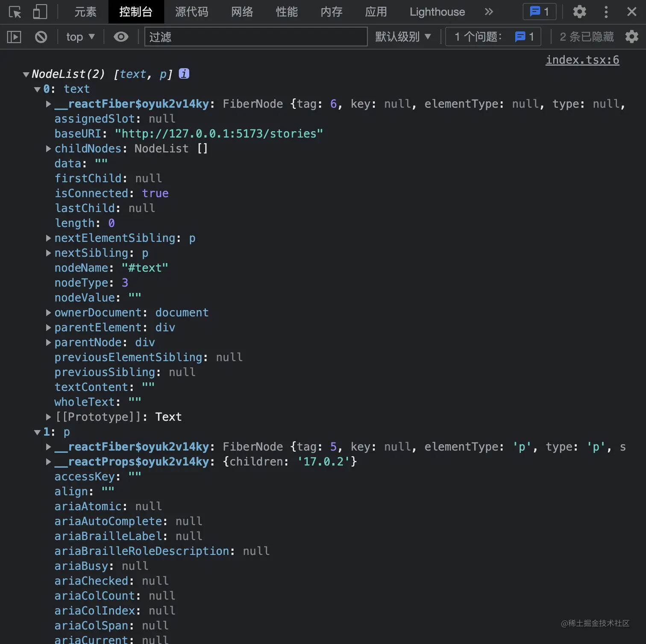
Task: Open the top context dropdown
Action: 80,37
